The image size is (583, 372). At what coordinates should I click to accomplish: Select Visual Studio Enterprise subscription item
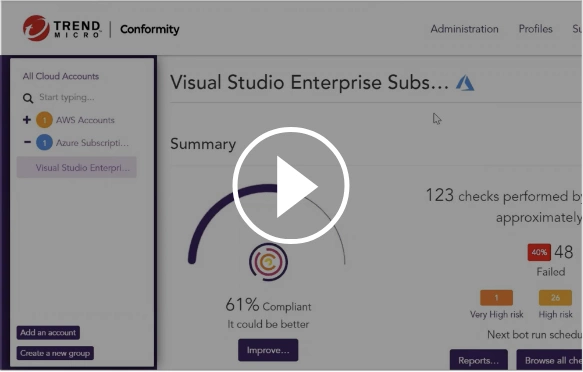[77, 168]
